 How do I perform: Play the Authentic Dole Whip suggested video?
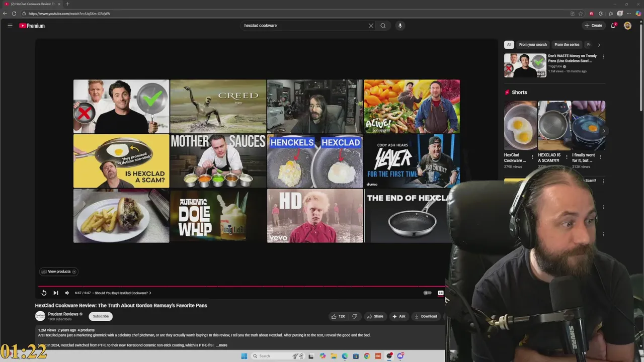point(218,216)
